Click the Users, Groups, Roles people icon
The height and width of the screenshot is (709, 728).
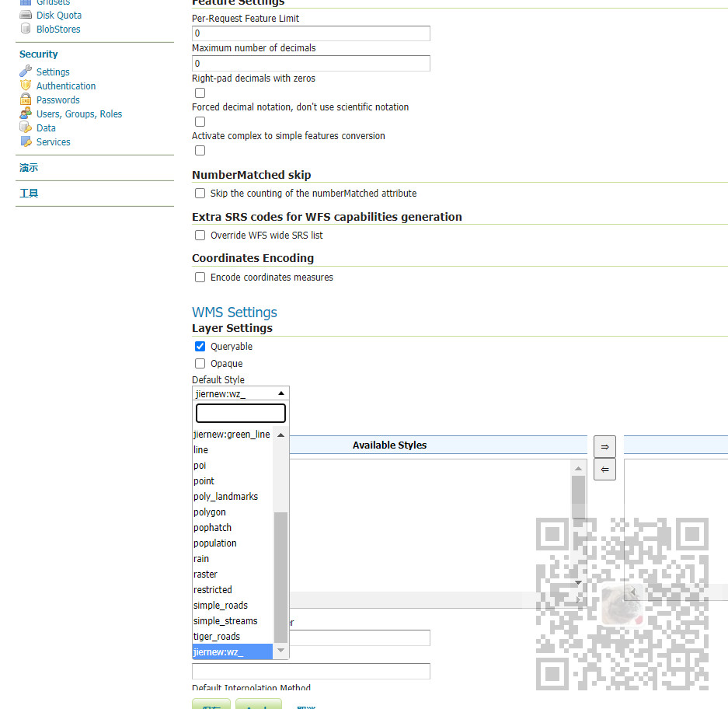pyautogui.click(x=26, y=114)
